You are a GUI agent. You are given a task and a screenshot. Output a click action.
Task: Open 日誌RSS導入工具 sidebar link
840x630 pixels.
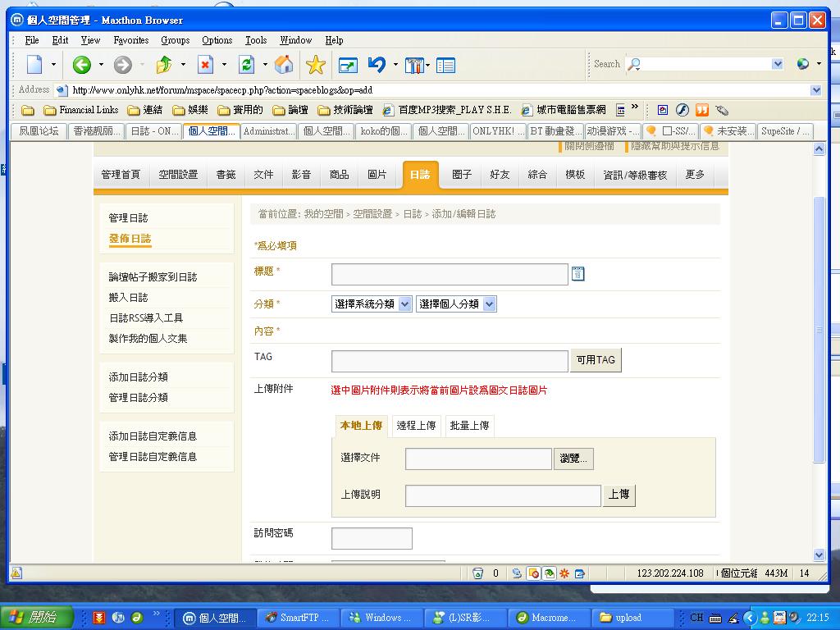click(146, 317)
